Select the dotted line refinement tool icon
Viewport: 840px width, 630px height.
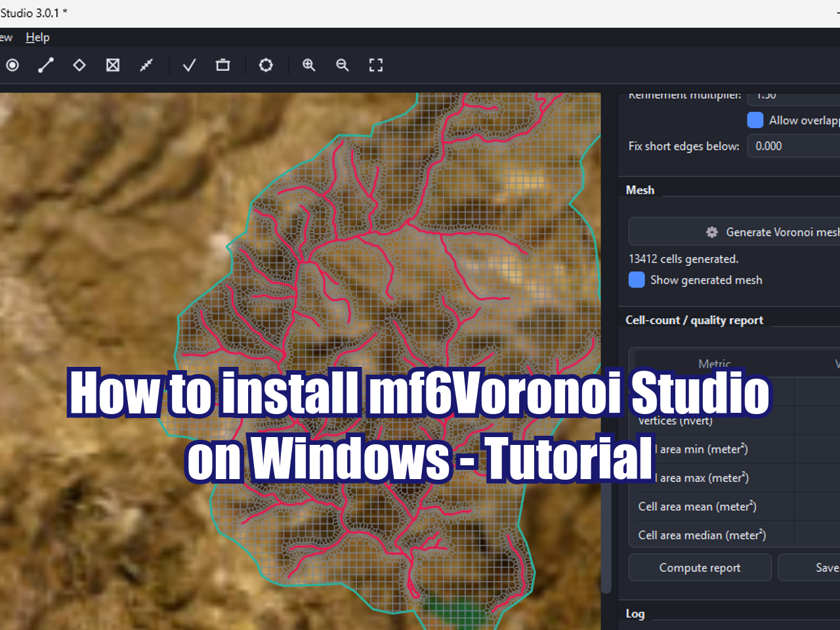(146, 65)
